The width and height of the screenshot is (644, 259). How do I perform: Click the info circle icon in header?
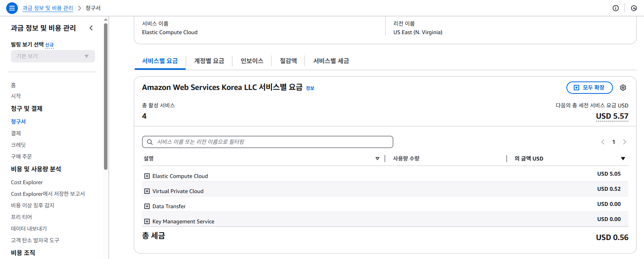616,8
